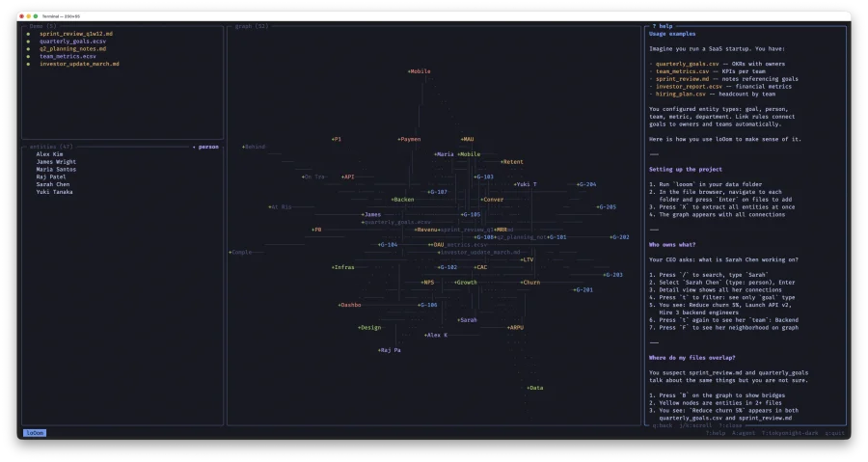Screen dimensions: 868x462
Task: Toggle the bullet beside sprint_review_q1w12.md
Action: [28, 34]
